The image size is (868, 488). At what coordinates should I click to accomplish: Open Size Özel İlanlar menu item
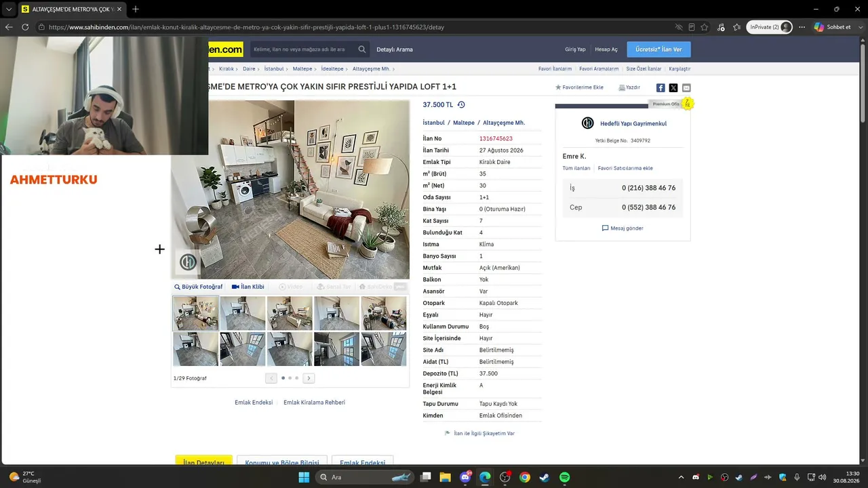point(644,68)
